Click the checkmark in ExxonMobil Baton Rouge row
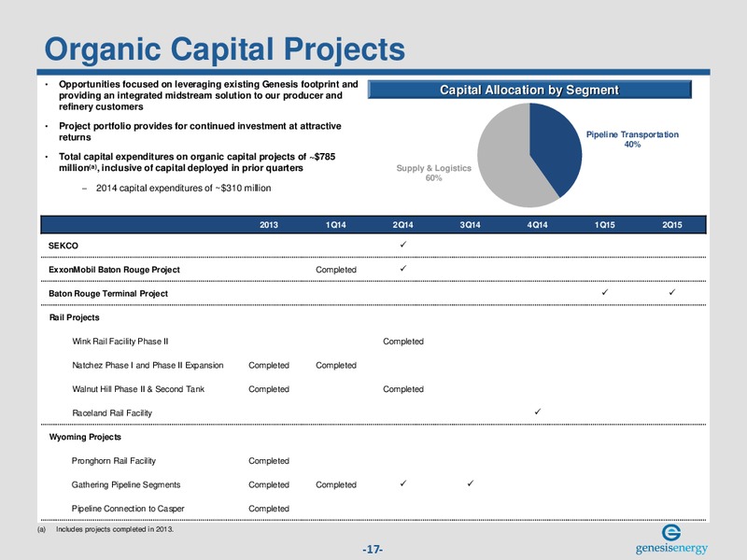The image size is (747, 560). coord(403,268)
